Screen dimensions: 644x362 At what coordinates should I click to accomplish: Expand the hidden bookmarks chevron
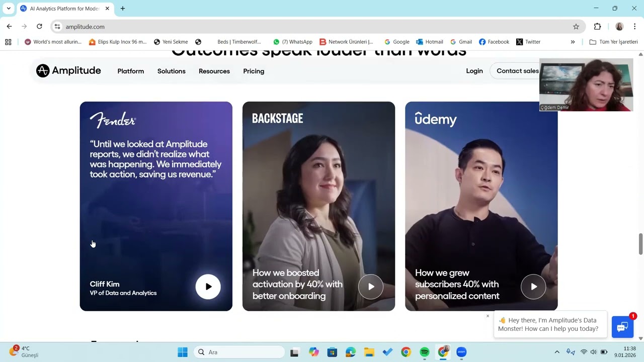click(x=573, y=42)
